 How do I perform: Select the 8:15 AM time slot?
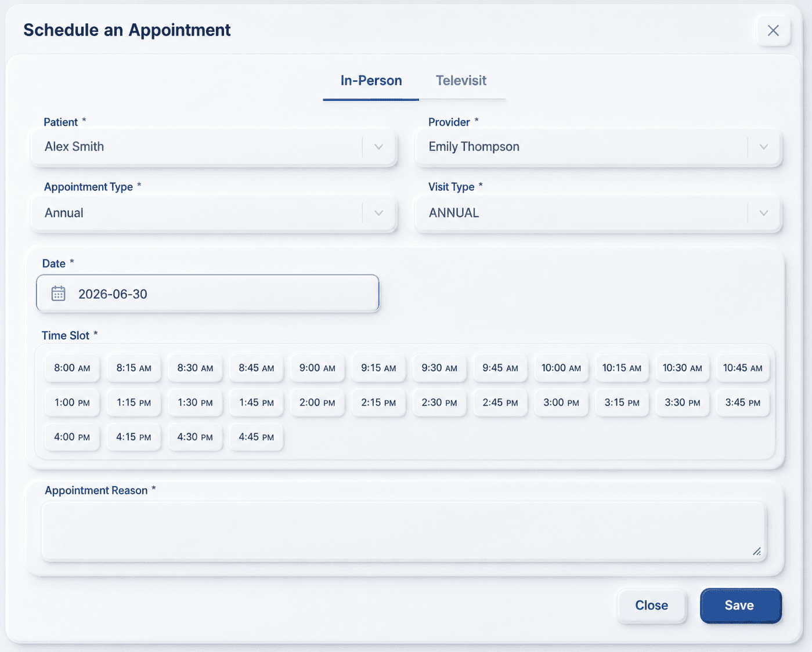[x=133, y=368]
